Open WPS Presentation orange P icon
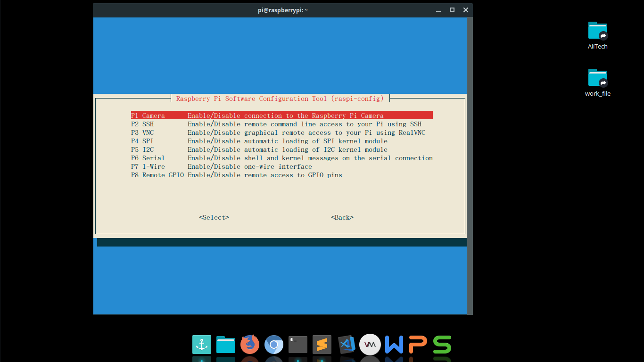The height and width of the screenshot is (362, 644). coord(418,345)
